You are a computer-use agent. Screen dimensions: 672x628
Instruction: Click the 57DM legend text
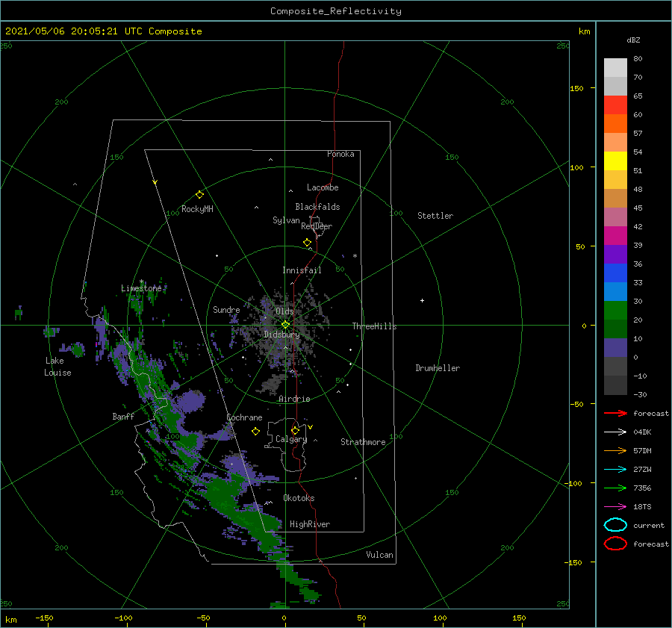coord(642,450)
